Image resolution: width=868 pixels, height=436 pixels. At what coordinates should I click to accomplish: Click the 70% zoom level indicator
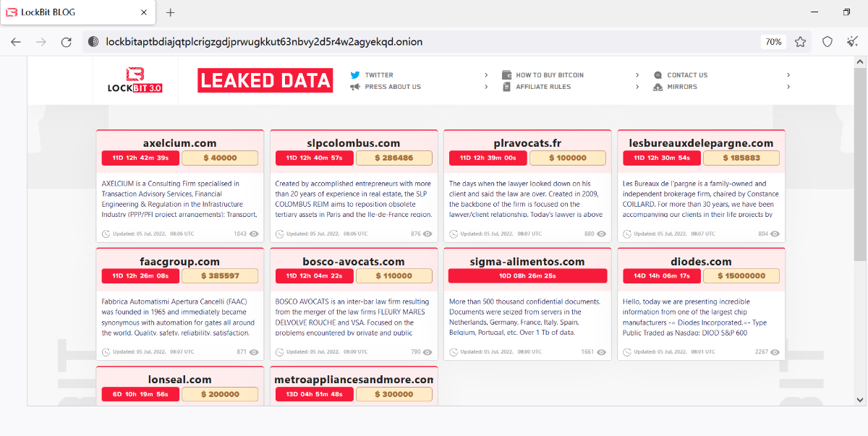(x=773, y=42)
